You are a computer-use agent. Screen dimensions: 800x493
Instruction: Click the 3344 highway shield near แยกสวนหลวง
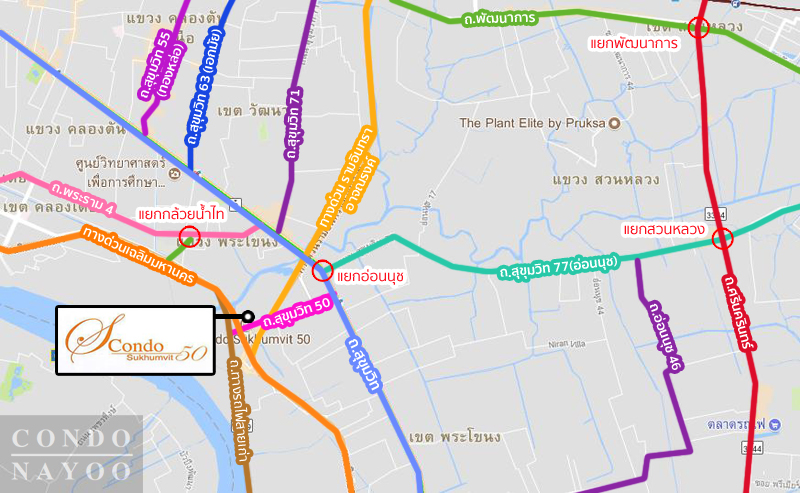(715, 214)
